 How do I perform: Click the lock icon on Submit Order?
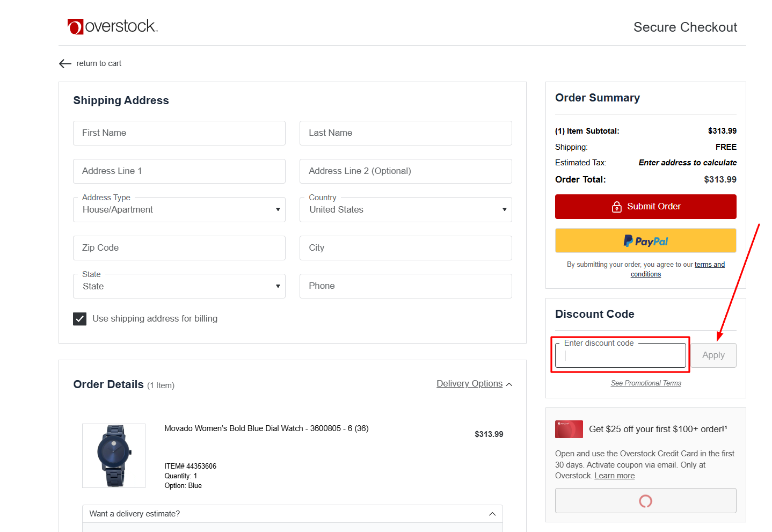pyautogui.click(x=617, y=207)
